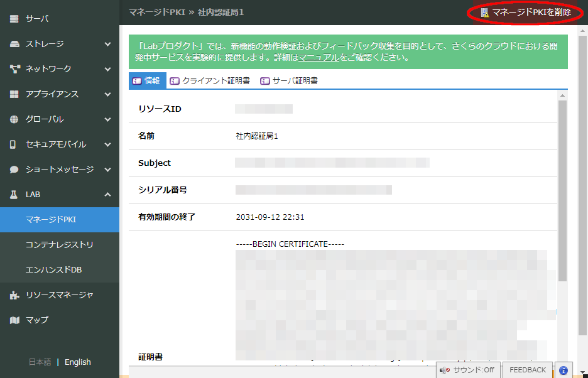Expand the Storage menu chevron
Image resolution: width=588 pixels, height=378 pixels.
[x=107, y=44]
